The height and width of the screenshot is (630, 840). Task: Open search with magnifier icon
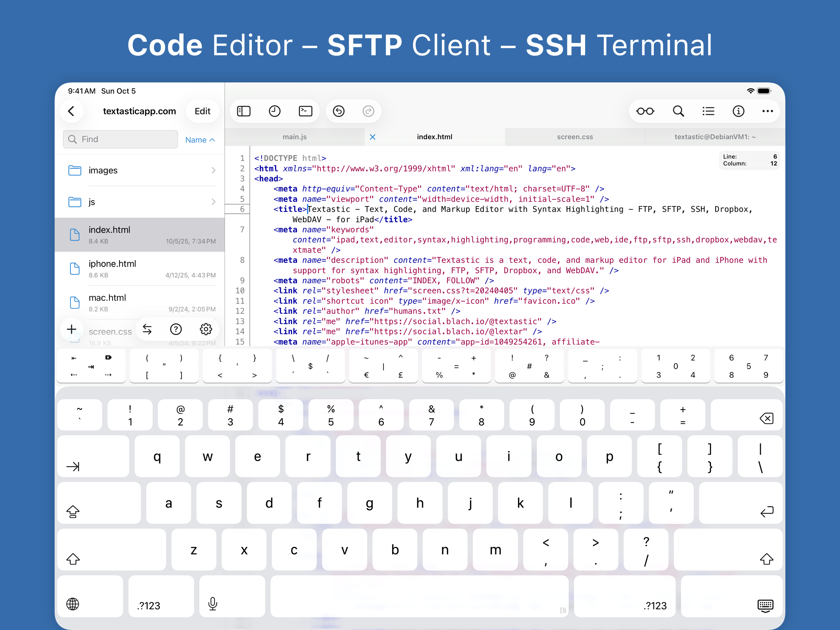click(678, 111)
